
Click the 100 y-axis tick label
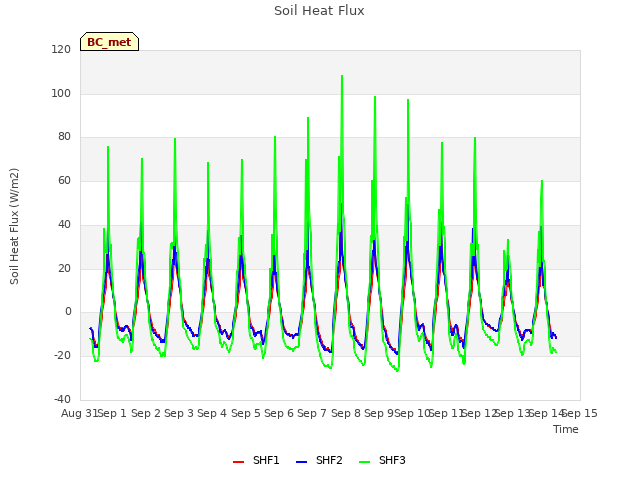[x=61, y=93]
